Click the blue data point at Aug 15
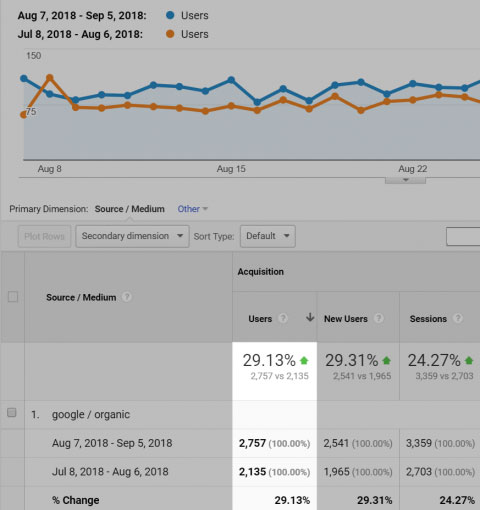The width and height of the screenshot is (480, 510). click(231, 80)
